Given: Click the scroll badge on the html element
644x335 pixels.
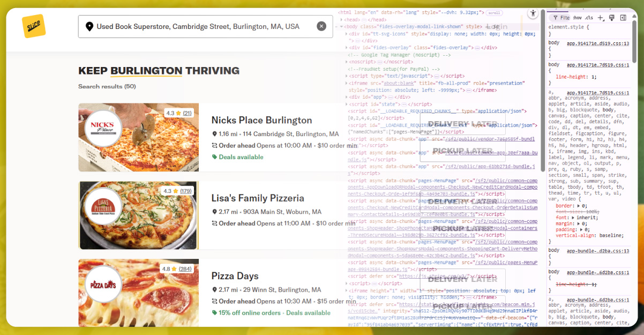Looking at the screenshot, I should 493,13.
